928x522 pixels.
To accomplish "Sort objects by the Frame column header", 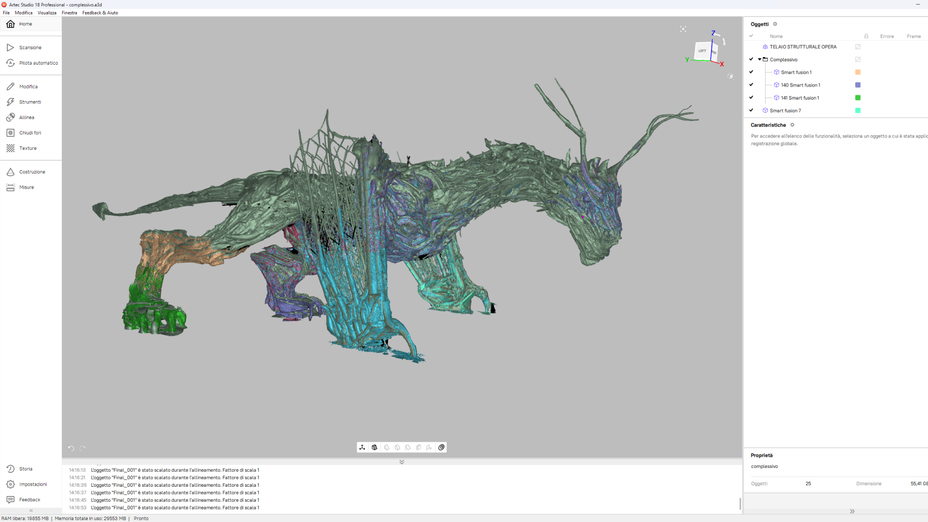I will click(913, 36).
